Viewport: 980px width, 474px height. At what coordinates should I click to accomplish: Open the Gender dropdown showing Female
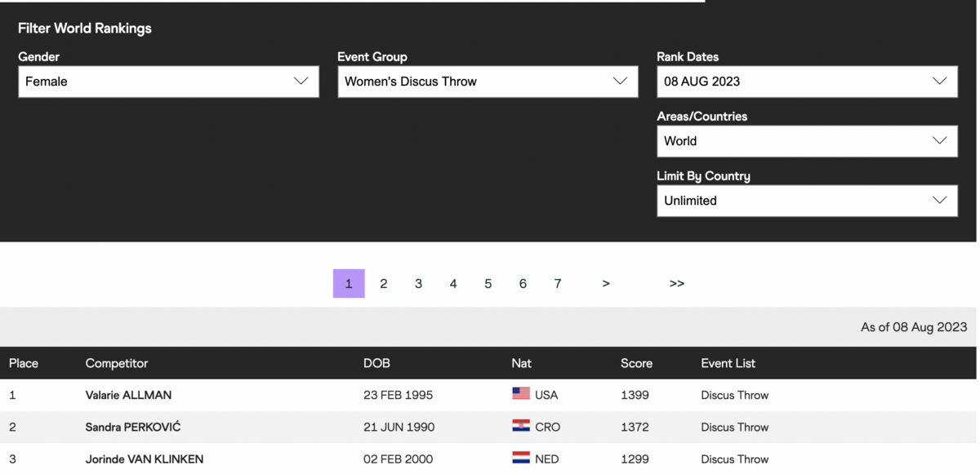pos(168,82)
